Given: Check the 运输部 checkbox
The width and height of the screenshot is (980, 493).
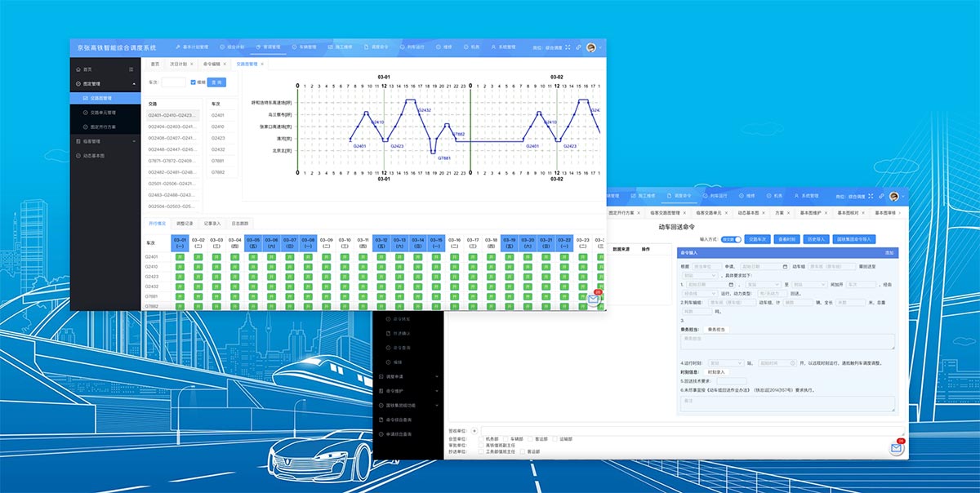Looking at the screenshot, I should 554,438.
